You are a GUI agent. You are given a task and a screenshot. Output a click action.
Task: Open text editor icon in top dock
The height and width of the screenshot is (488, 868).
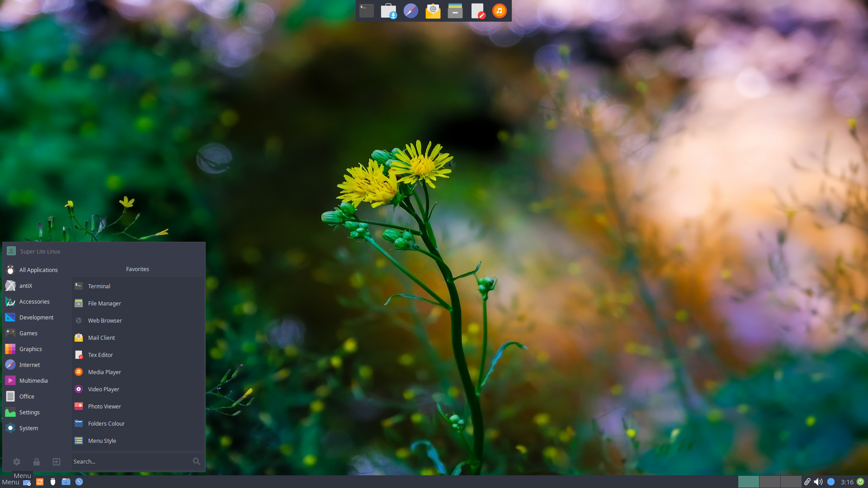[477, 11]
